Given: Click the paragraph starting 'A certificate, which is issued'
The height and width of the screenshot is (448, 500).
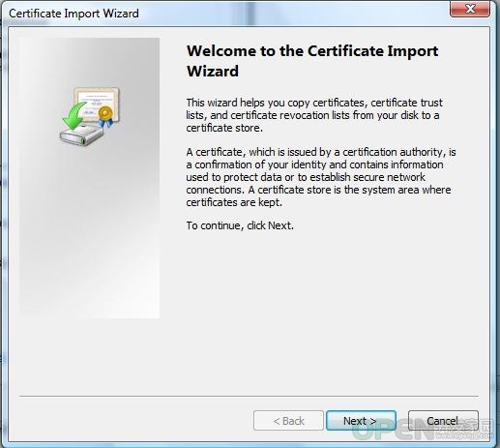Looking at the screenshot, I should point(321,177).
